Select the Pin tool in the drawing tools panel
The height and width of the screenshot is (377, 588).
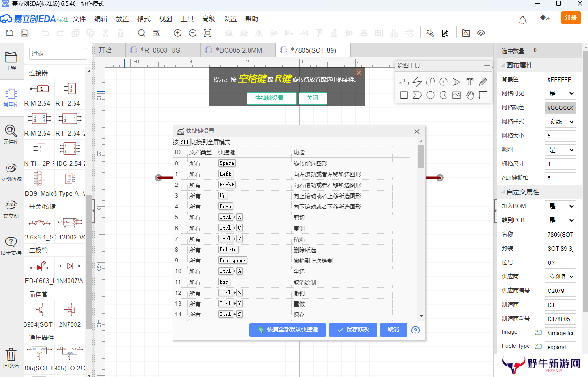coord(404,82)
